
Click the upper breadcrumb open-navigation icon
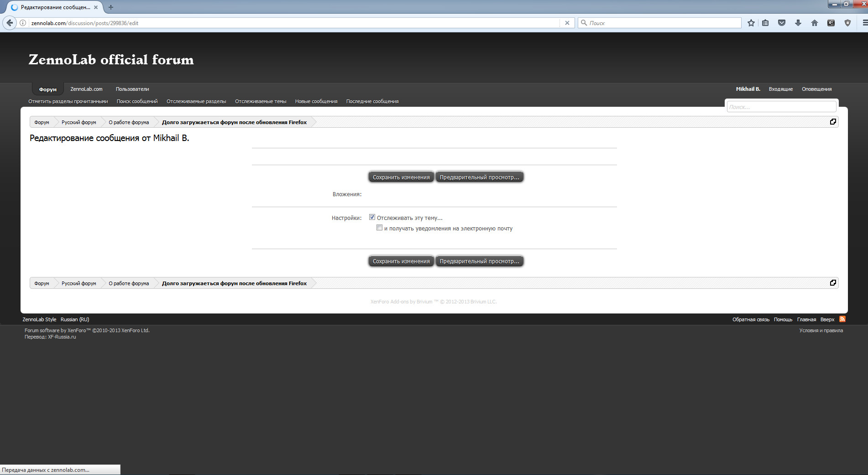pyautogui.click(x=833, y=122)
